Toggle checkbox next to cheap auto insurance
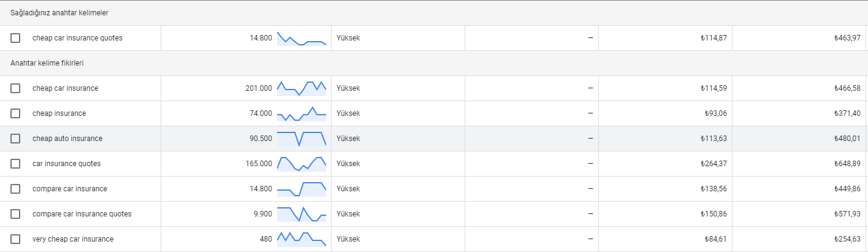 tap(15, 139)
